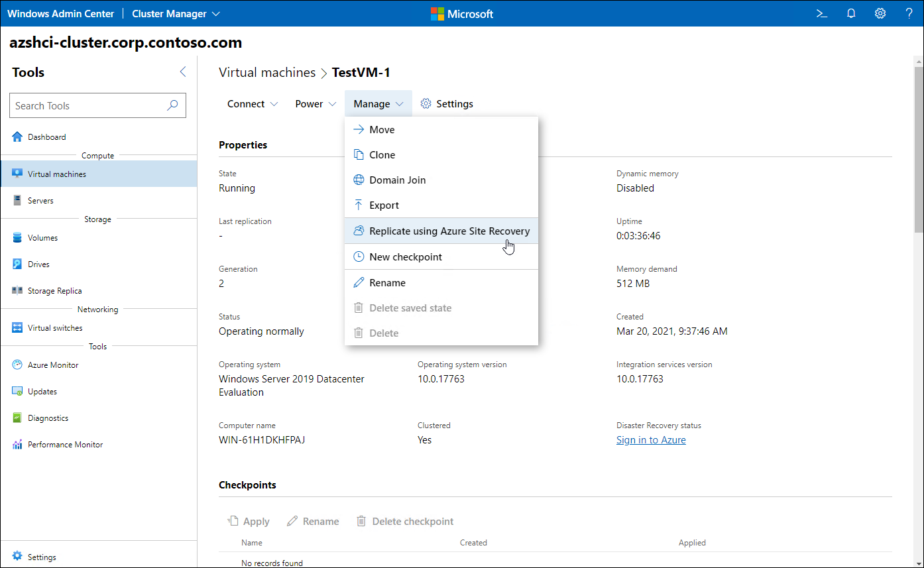Click the Diagnostics icon in the sidebar
Viewport: 924px width, 568px height.
(17, 418)
